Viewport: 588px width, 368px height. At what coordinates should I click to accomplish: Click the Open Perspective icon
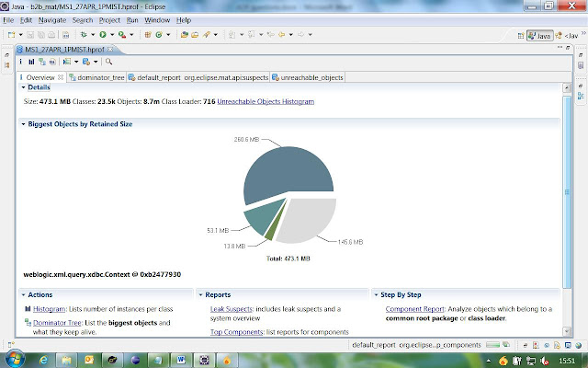pos(521,36)
